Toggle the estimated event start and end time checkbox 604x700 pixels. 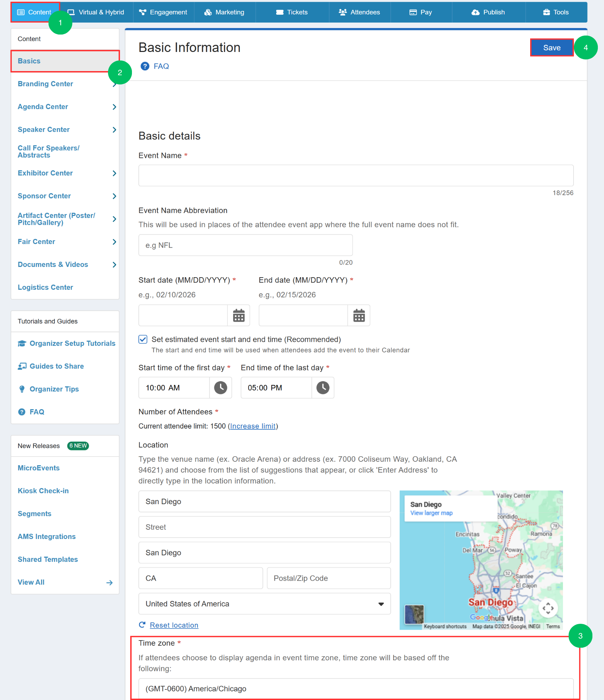point(143,339)
